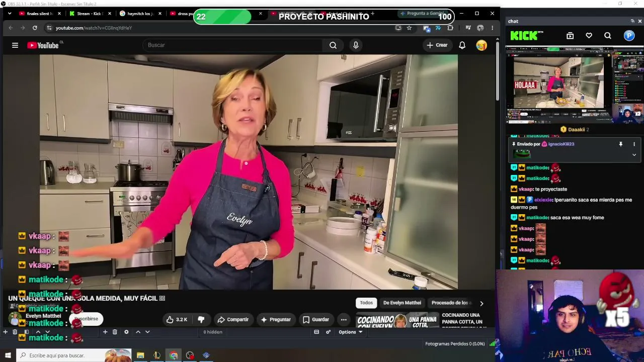Image resolution: width=644 pixels, height=362 pixels.
Task: Switch to the 'Stream - Kick' tab
Action: 91,14
